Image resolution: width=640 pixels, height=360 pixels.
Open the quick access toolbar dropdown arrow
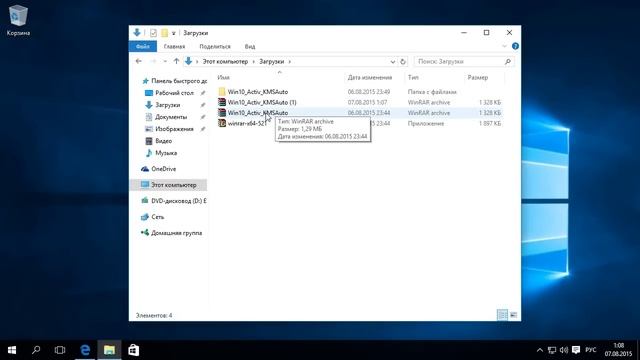(x=173, y=33)
